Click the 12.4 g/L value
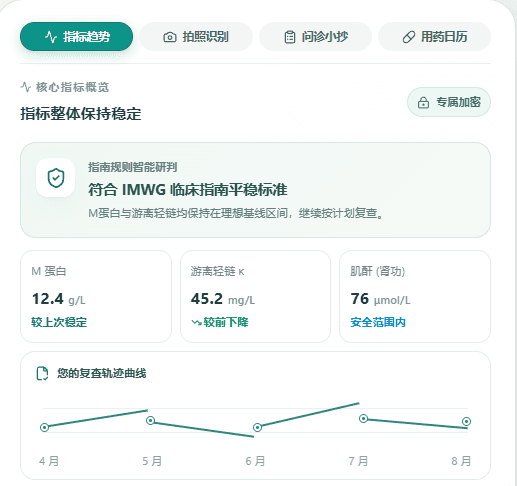 59,299
